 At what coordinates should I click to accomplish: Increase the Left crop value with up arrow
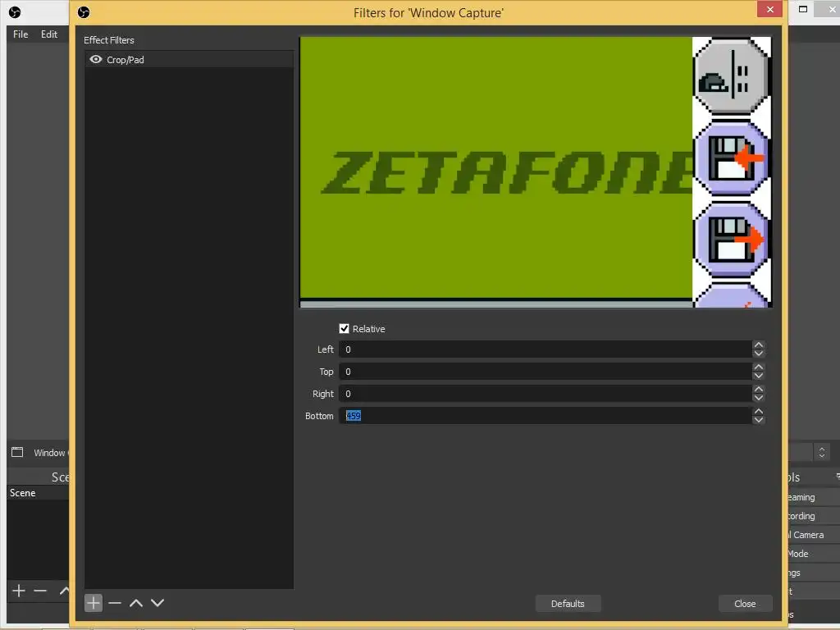pyautogui.click(x=759, y=345)
